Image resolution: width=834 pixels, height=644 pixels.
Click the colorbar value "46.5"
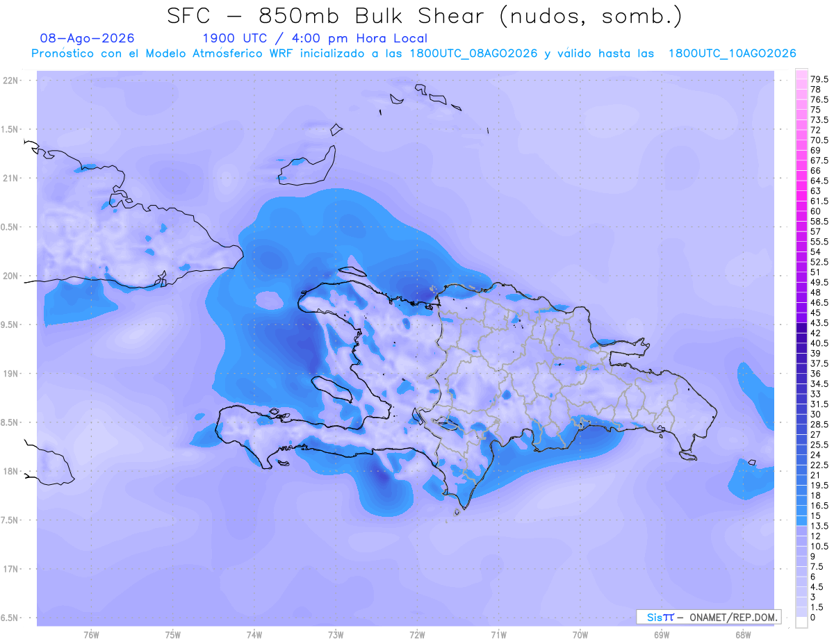pyautogui.click(x=819, y=302)
